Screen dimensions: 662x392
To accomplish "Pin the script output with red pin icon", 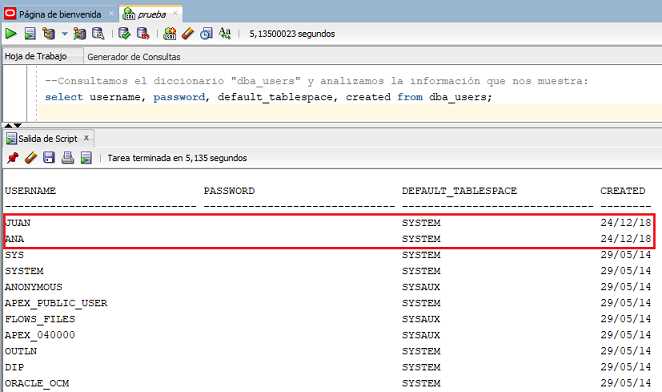I will click(13, 158).
